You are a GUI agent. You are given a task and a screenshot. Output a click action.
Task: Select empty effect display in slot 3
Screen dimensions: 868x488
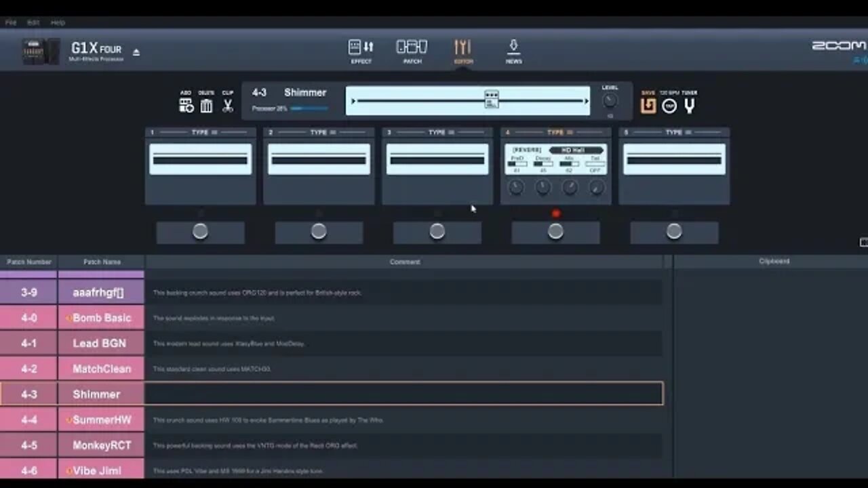point(437,159)
